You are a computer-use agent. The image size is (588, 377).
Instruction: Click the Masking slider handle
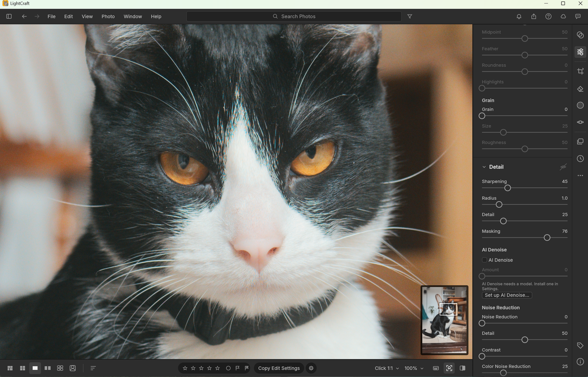tap(547, 238)
